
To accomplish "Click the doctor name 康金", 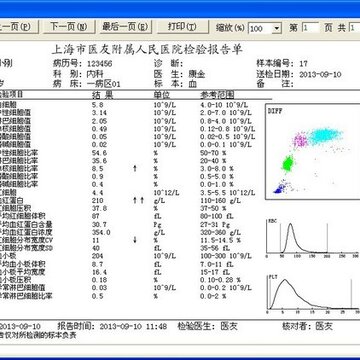I will click(x=197, y=74).
